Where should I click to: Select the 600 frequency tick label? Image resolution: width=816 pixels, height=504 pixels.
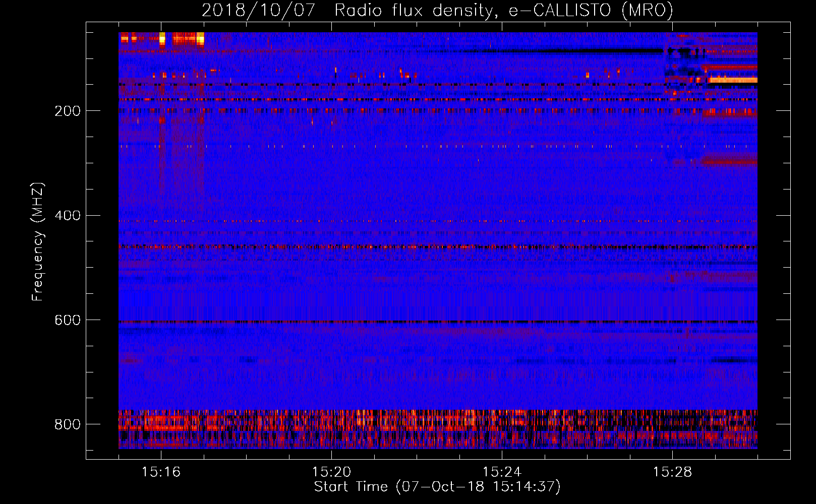pyautogui.click(x=68, y=321)
